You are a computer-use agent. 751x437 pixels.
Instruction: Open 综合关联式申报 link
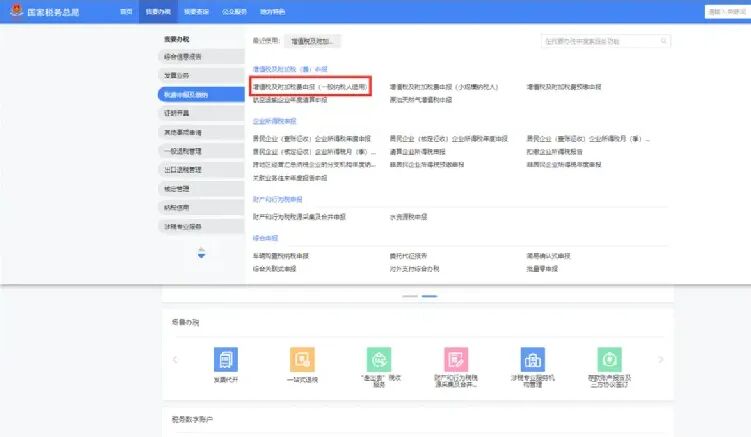[274, 269]
